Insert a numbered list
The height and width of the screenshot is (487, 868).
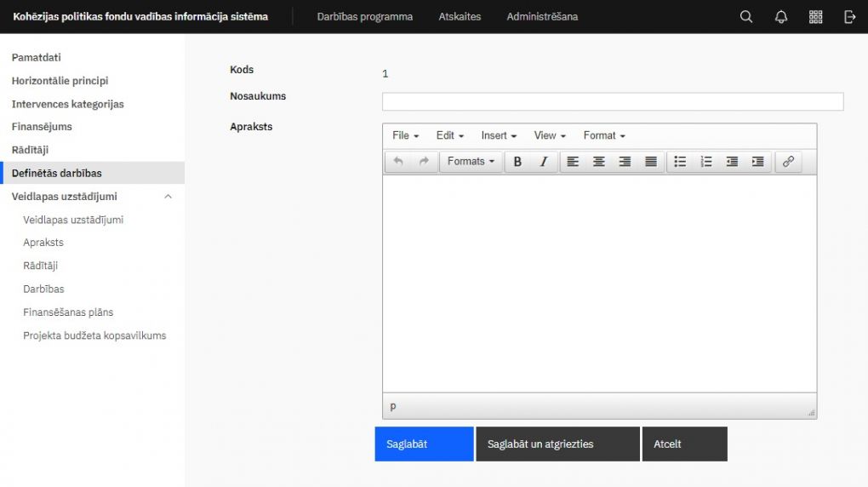point(706,162)
